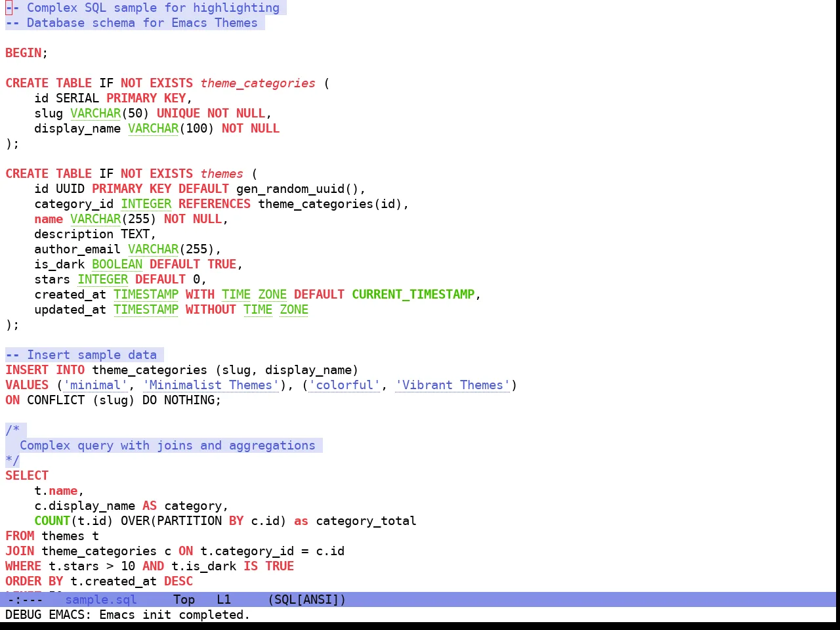The height and width of the screenshot is (630, 840).
Task: Click category_total alias
Action: [366, 521]
